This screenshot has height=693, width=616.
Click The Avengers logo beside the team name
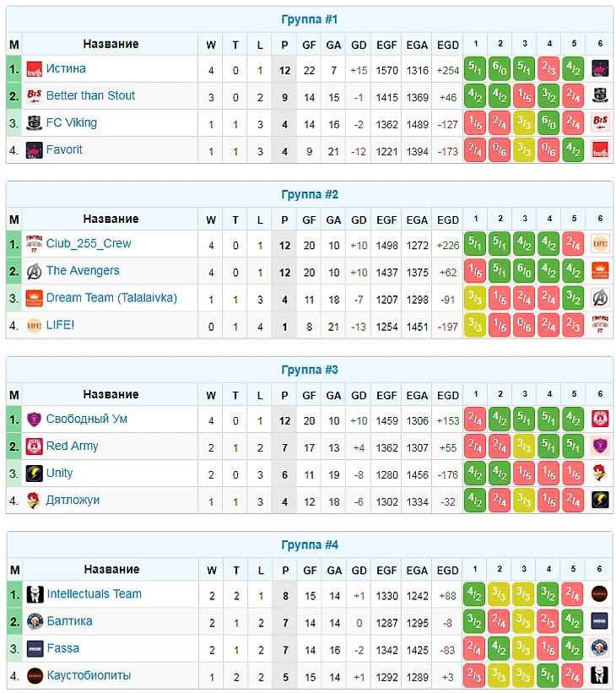pyautogui.click(x=35, y=271)
